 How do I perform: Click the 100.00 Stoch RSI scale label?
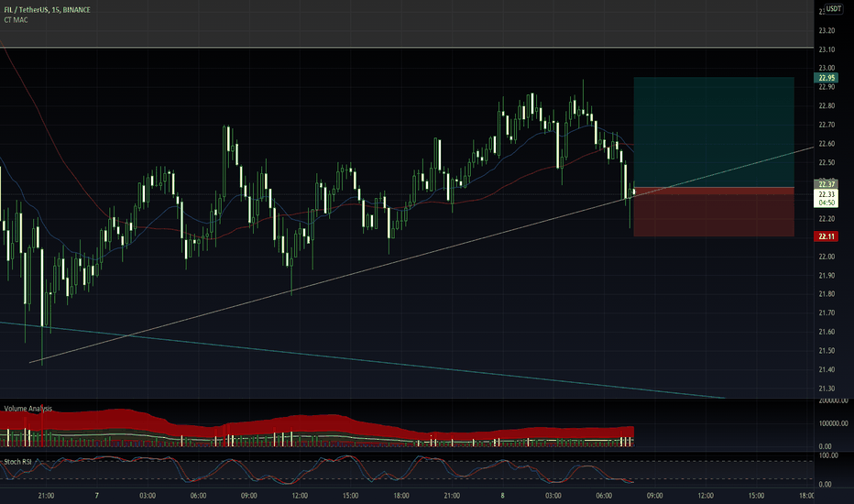click(827, 455)
